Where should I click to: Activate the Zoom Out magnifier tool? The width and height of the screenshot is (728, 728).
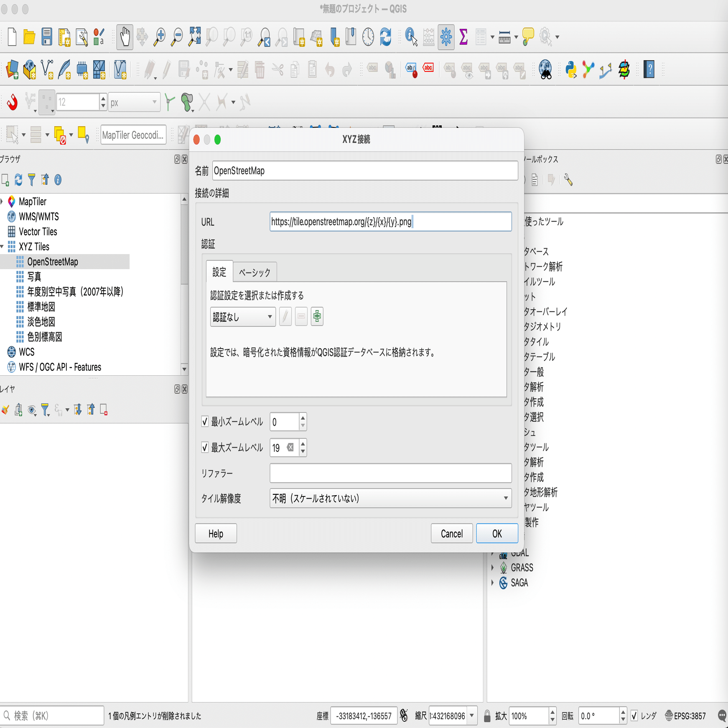pos(177,37)
